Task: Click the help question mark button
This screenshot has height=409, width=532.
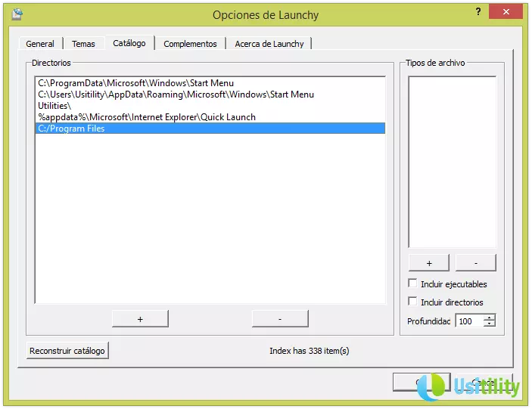Action: 478,12
